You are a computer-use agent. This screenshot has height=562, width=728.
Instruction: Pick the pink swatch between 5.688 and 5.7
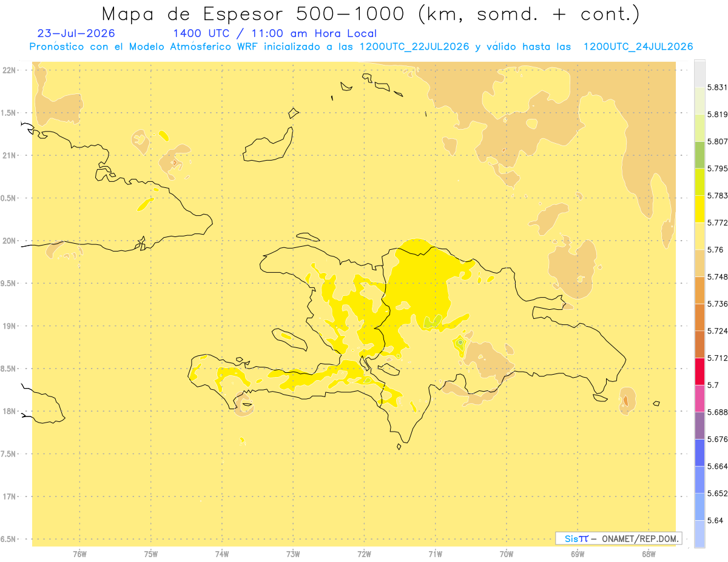click(699, 398)
